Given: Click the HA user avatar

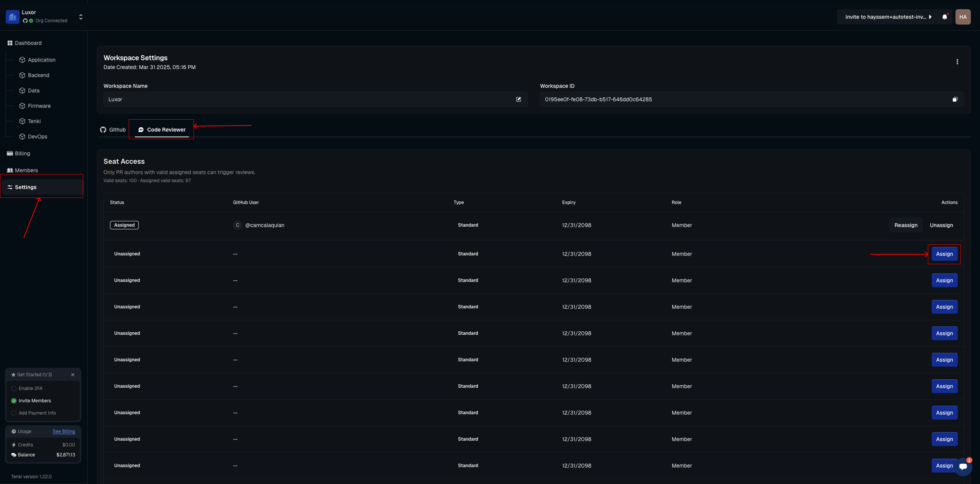Looking at the screenshot, I should [963, 17].
